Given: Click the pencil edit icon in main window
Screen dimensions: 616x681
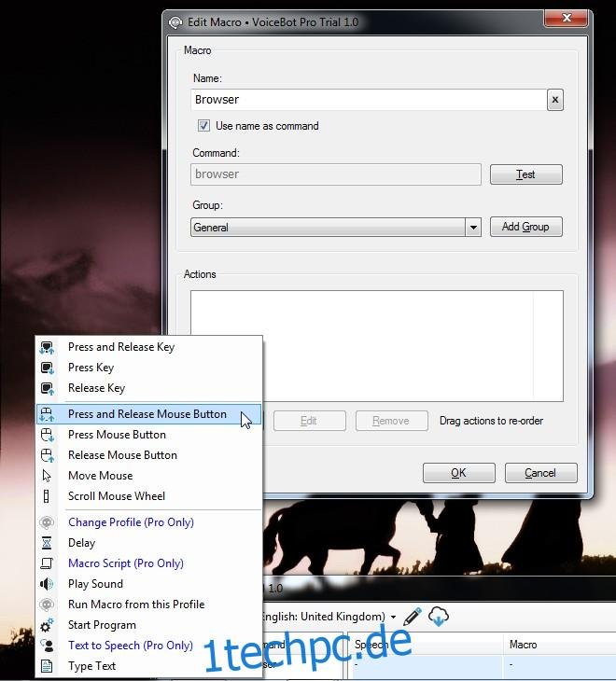Looking at the screenshot, I should click(413, 617).
